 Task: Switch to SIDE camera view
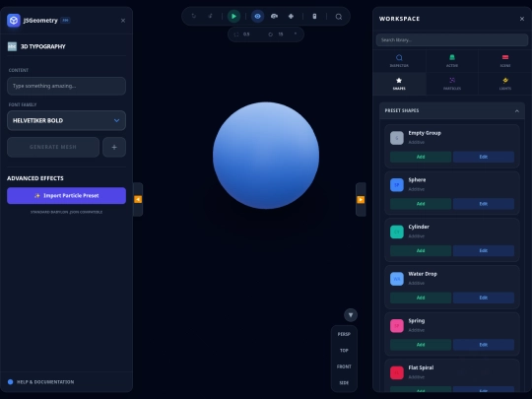click(344, 383)
